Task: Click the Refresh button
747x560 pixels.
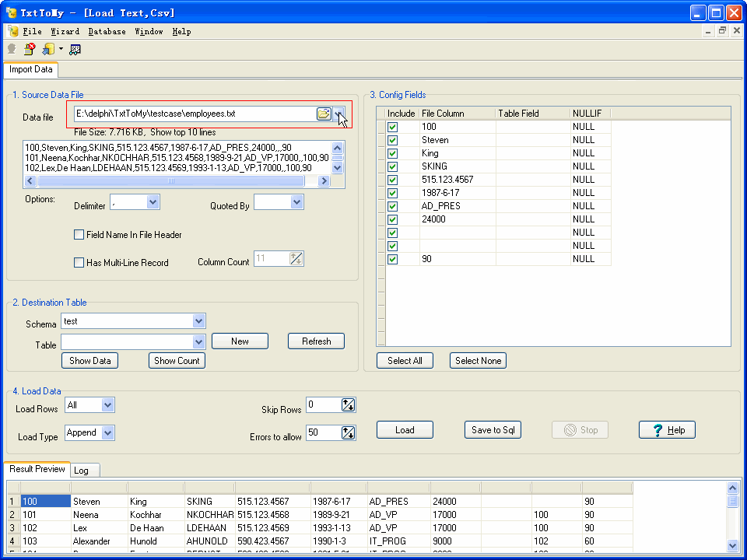Action: click(x=317, y=341)
